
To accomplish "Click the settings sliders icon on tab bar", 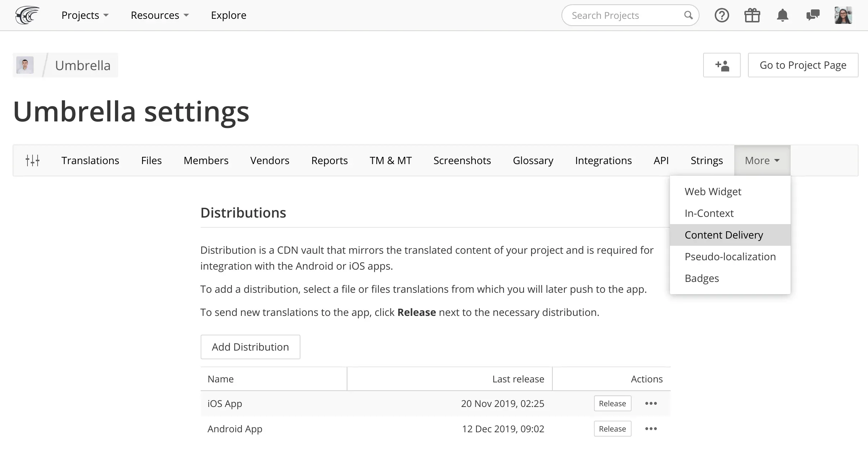I will coord(33,160).
